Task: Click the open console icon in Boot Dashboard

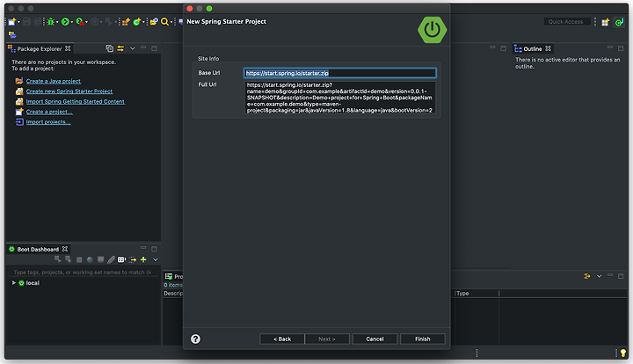Action: [x=100, y=259]
